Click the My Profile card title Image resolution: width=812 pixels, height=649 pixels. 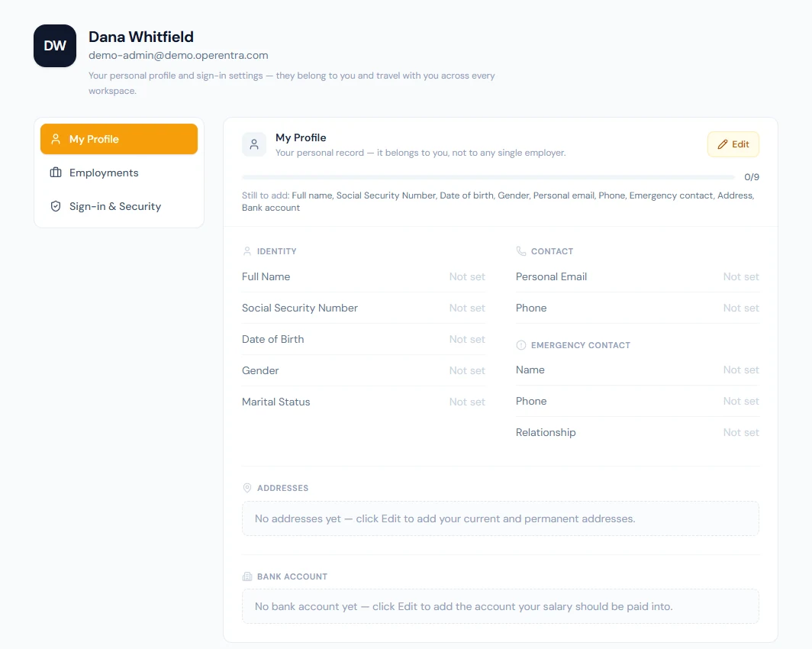tap(301, 137)
